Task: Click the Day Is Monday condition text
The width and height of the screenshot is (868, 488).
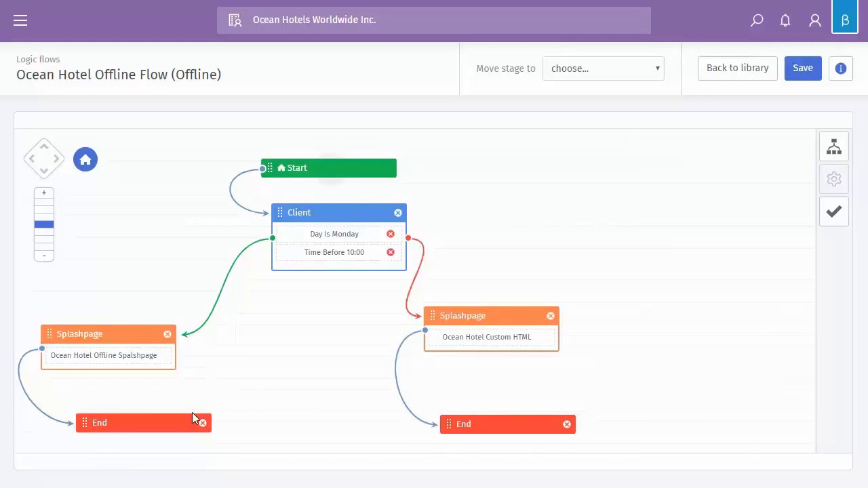Action: point(334,234)
